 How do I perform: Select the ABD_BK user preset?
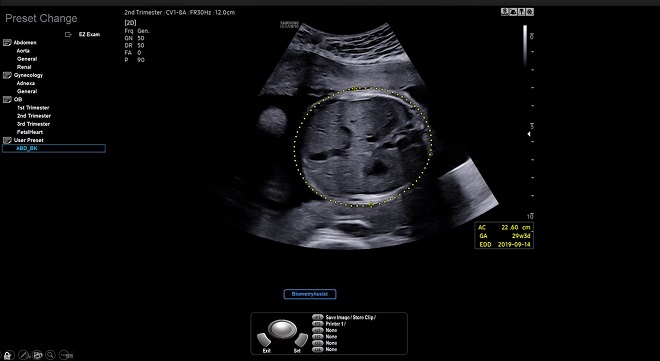(x=54, y=148)
